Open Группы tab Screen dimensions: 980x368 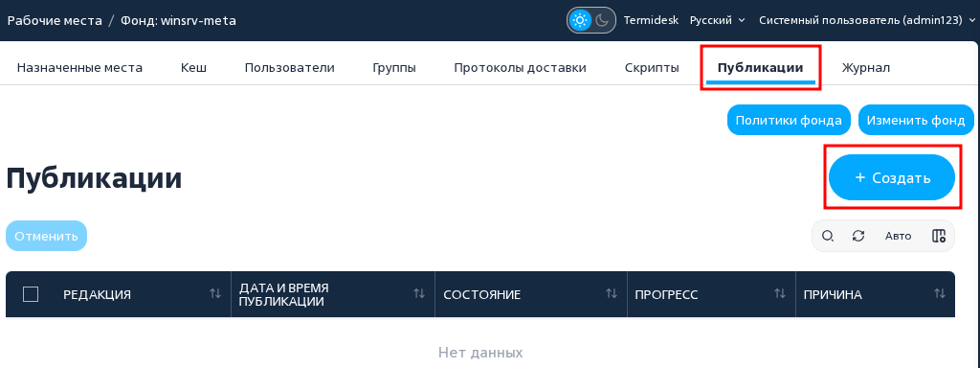[x=394, y=68]
